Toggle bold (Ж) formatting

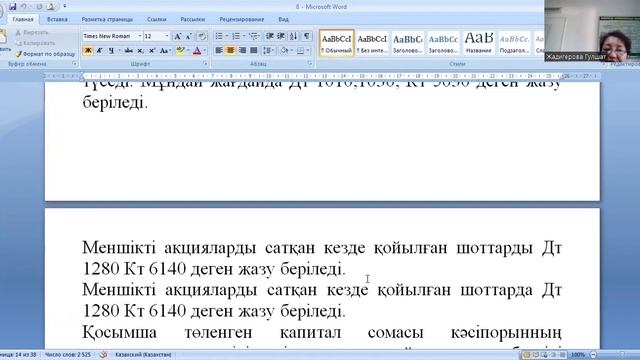[x=88, y=51]
